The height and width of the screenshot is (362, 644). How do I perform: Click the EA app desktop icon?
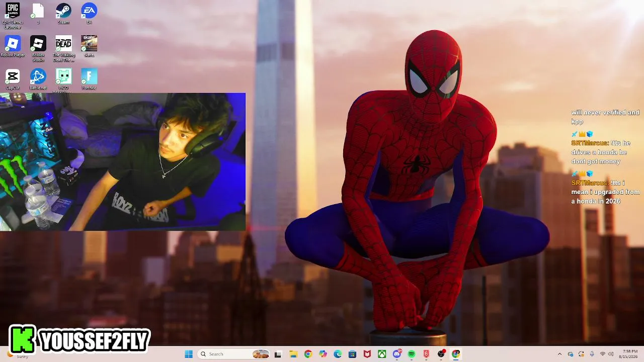89,14
